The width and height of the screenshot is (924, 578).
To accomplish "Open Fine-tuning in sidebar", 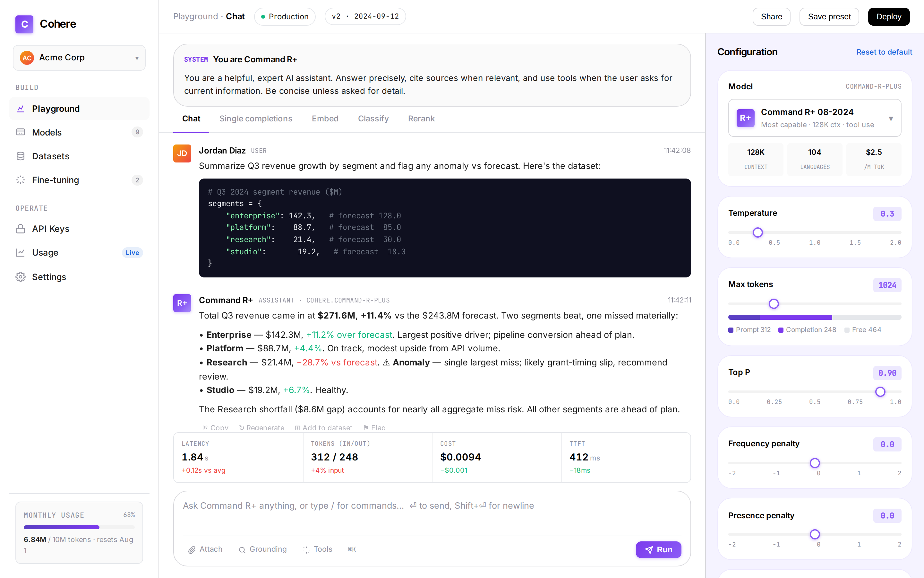I will tap(79, 180).
